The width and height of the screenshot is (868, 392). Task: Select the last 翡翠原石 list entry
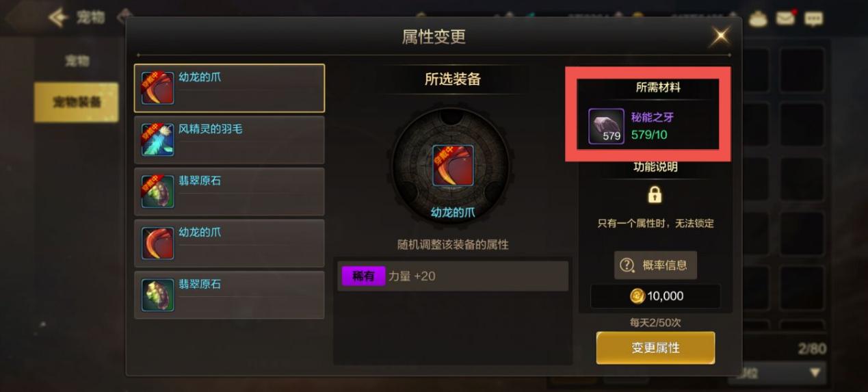(x=229, y=295)
